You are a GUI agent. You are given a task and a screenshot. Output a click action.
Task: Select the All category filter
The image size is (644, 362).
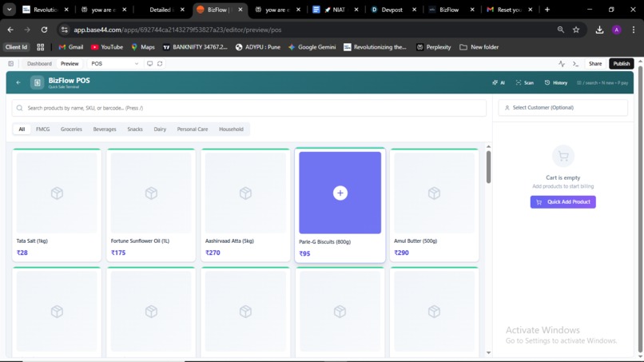pos(22,129)
